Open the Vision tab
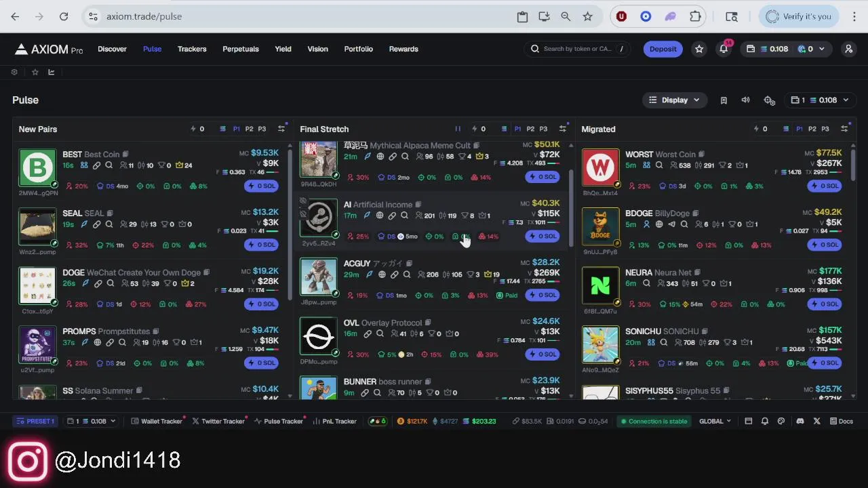The height and width of the screenshot is (488, 868). tap(317, 49)
